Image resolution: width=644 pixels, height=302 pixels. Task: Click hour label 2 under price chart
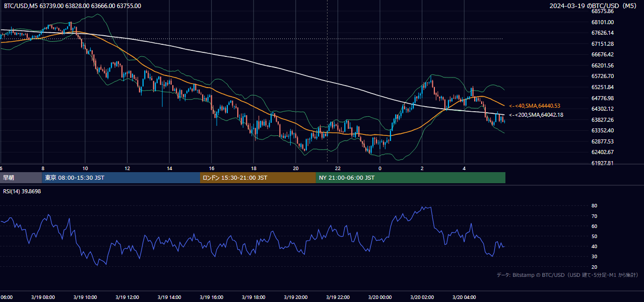click(x=422, y=168)
